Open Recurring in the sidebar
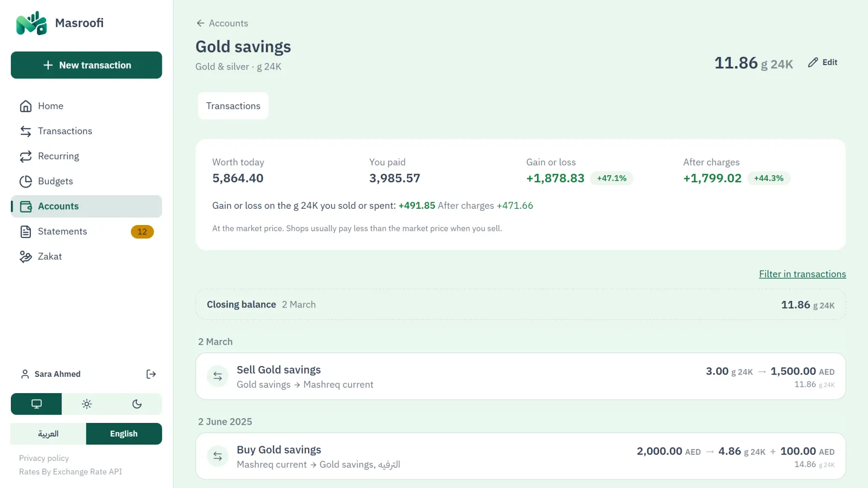This screenshot has height=488, width=868. click(86, 156)
